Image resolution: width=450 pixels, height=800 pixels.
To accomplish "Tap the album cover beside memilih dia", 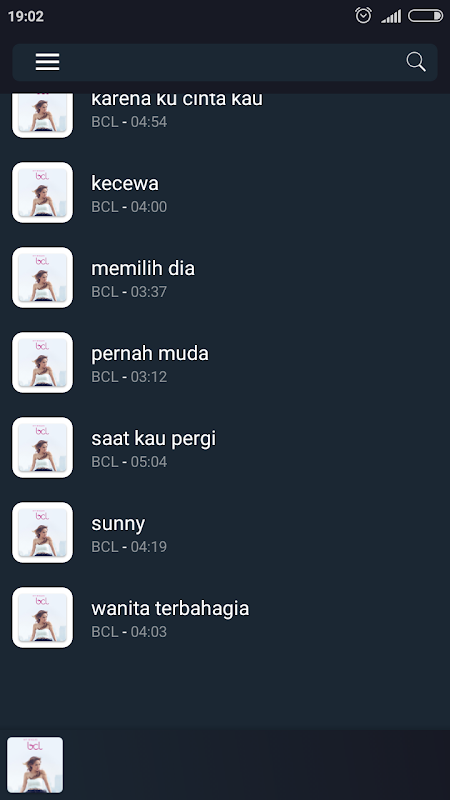I will (42, 278).
